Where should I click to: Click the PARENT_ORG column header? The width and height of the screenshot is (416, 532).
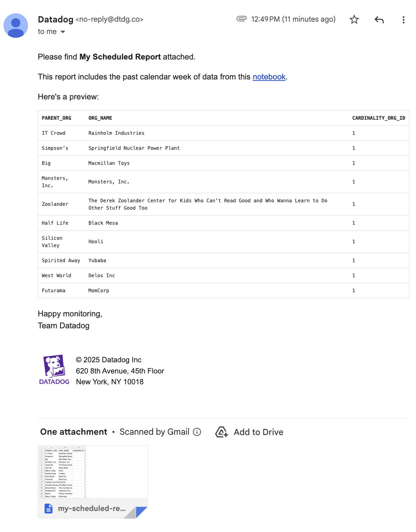(56, 118)
